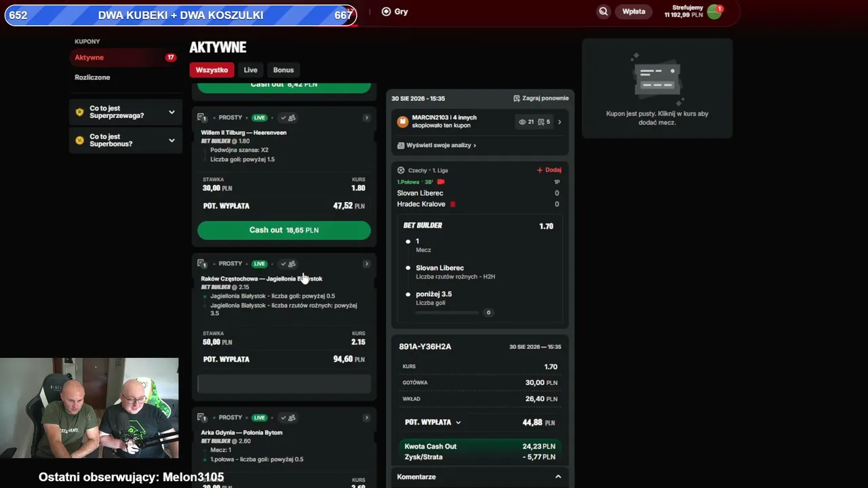Click the Liczba goli progress bar

pos(449,312)
